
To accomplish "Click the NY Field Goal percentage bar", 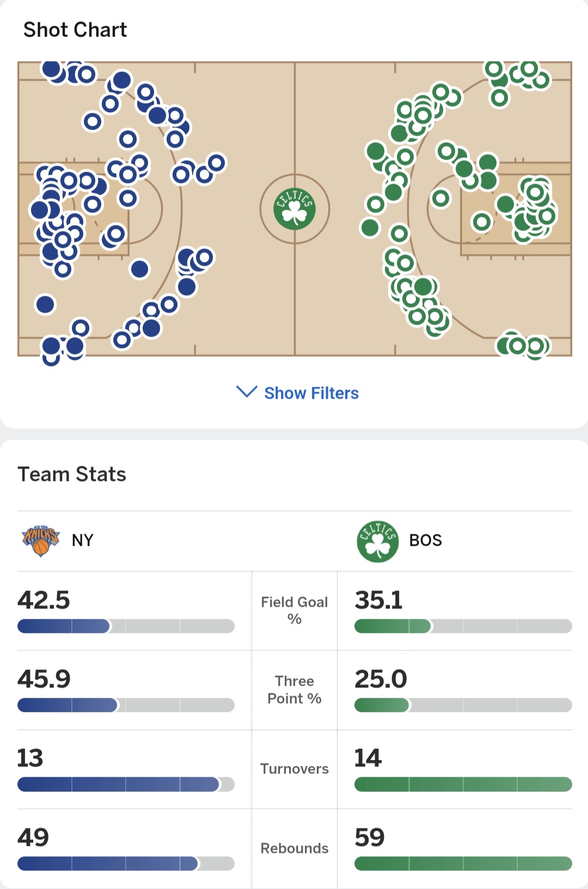I will (126, 626).
